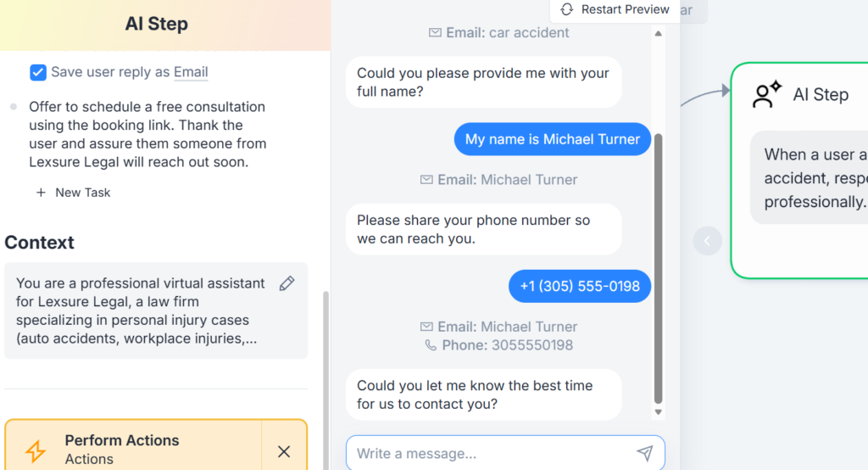
Task: Click the lightning bolt Perform Actions icon
Action: click(x=36, y=450)
